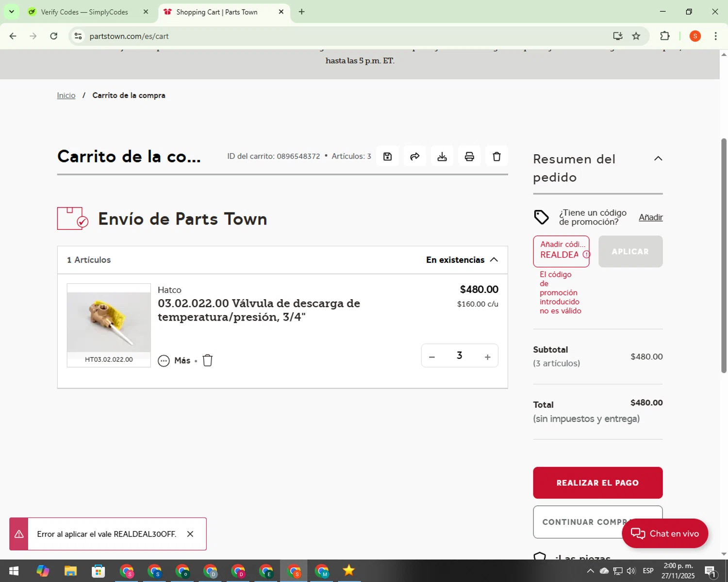Open the Windows Start menu
Image resolution: width=728 pixels, height=582 pixels.
pyautogui.click(x=14, y=571)
